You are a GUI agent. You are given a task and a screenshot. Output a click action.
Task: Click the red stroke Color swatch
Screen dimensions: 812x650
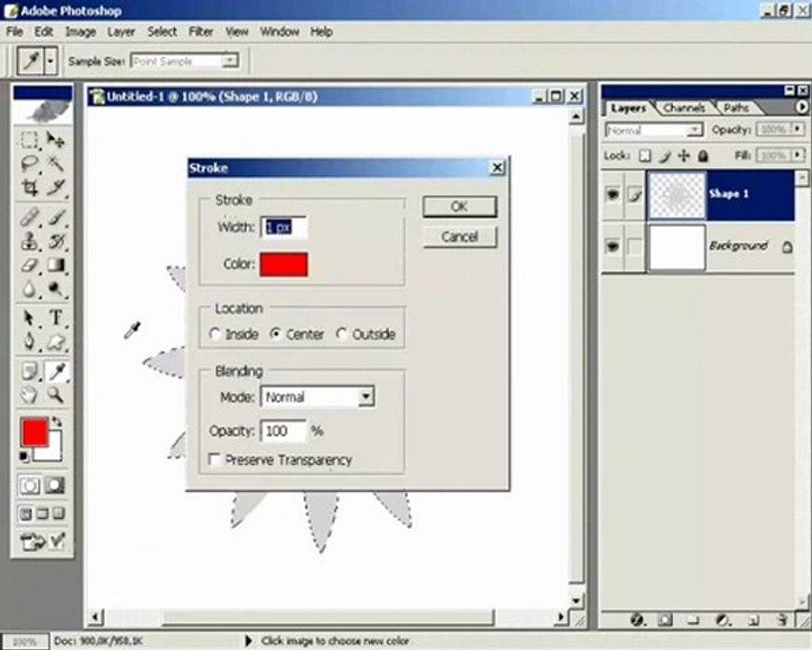[284, 265]
